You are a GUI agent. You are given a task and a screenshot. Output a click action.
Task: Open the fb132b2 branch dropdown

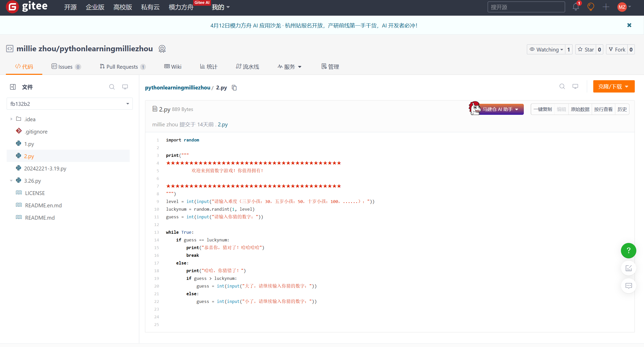[69, 104]
